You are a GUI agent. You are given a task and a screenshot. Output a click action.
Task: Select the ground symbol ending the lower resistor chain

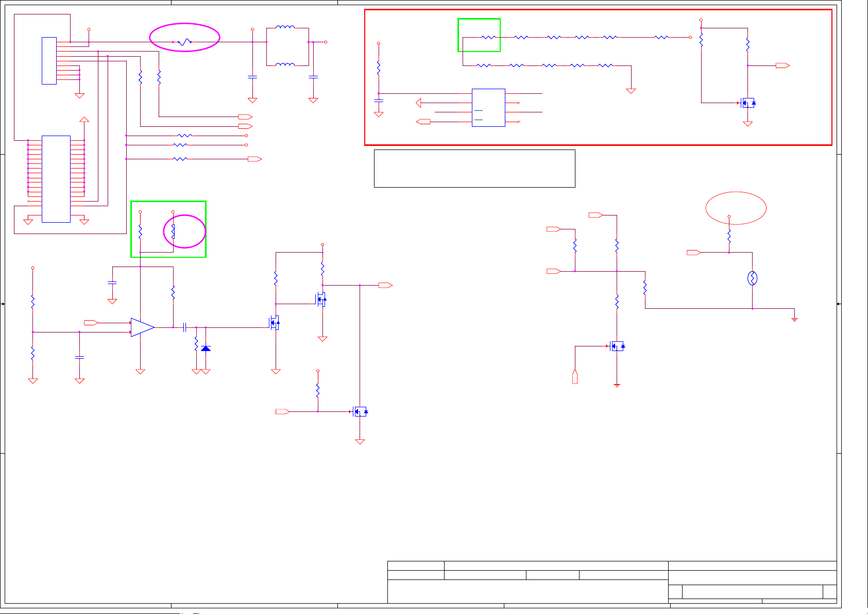(x=631, y=91)
